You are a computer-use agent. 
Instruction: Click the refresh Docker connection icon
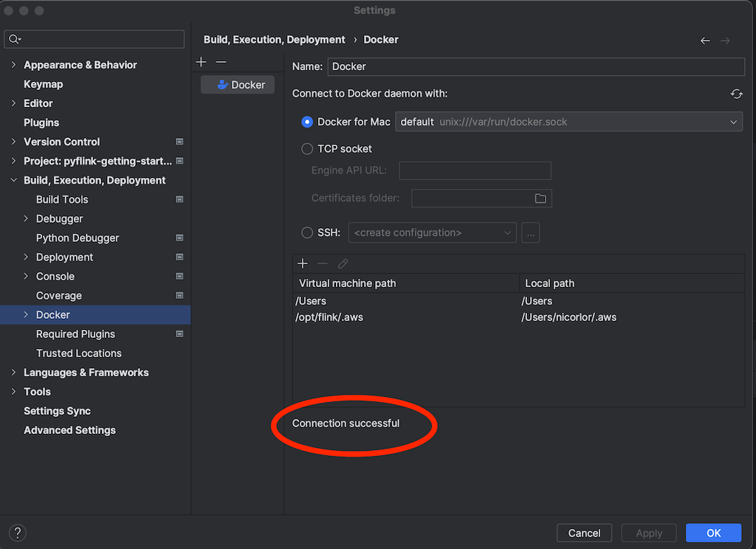click(x=736, y=94)
